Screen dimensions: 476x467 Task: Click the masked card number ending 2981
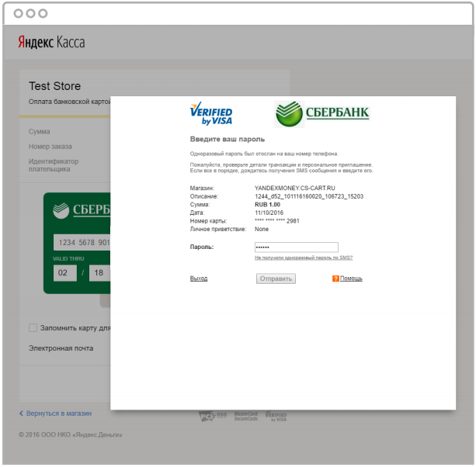point(277,221)
